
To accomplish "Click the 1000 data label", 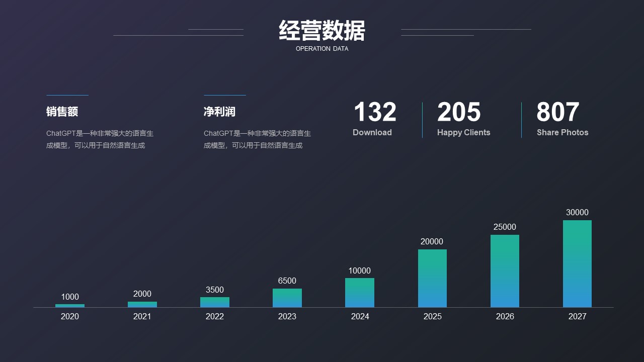I will pos(70,297).
